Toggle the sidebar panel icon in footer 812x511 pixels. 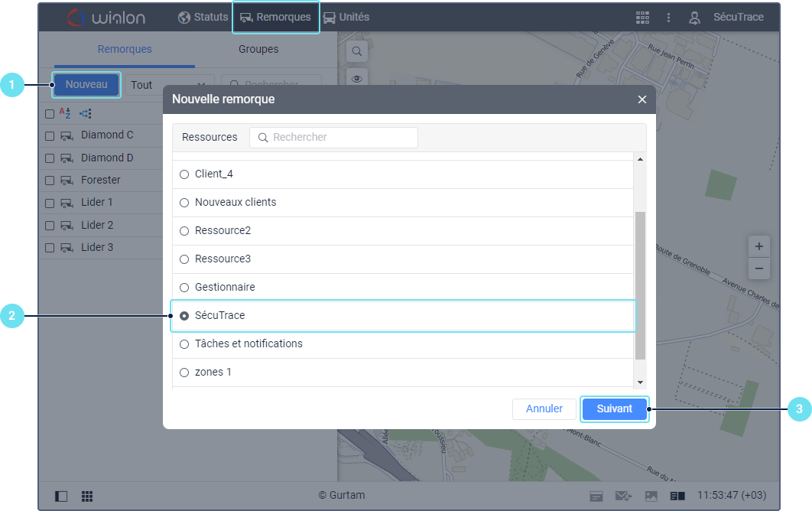point(61,496)
